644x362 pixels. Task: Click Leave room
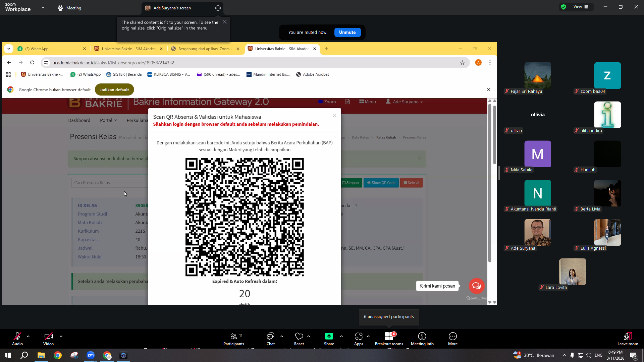628,339
